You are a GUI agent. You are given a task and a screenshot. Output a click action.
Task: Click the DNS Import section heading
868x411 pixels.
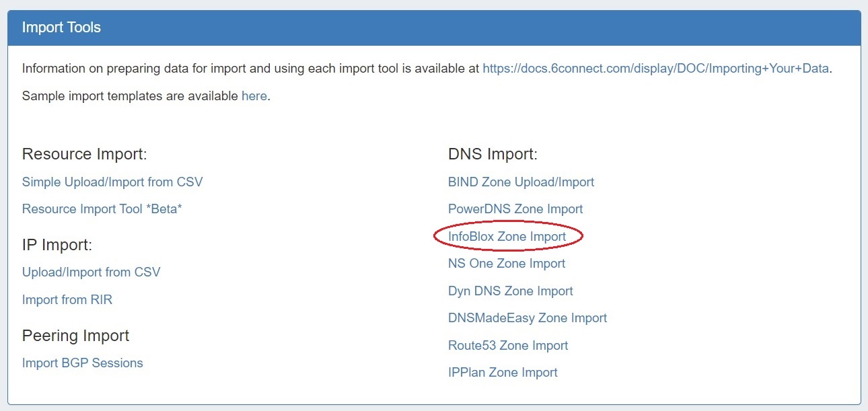click(x=493, y=154)
